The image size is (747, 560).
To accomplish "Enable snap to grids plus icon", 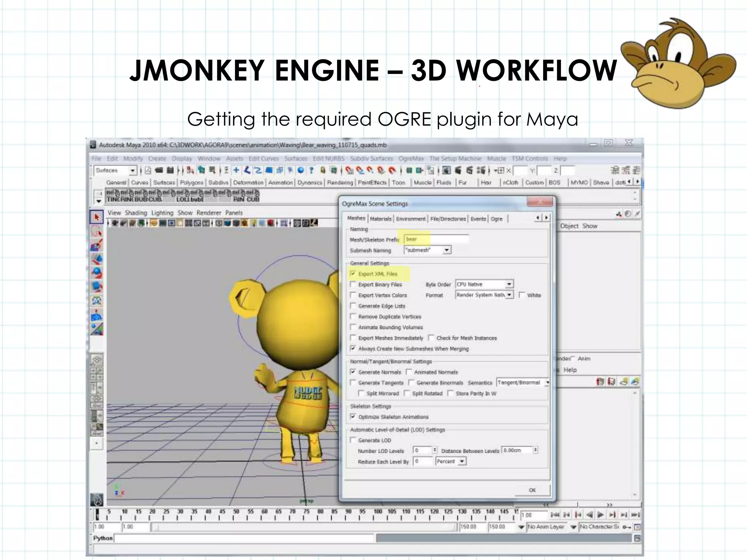I will pyautogui.click(x=236, y=170).
